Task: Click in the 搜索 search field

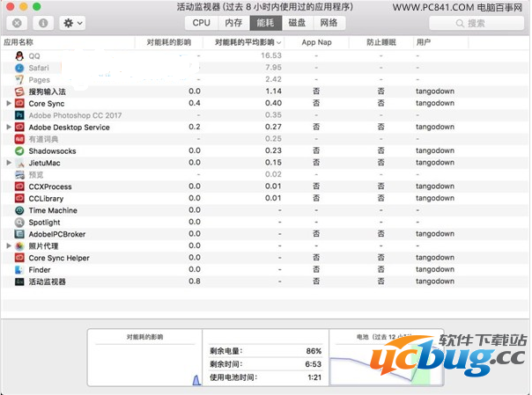Action: click(477, 24)
